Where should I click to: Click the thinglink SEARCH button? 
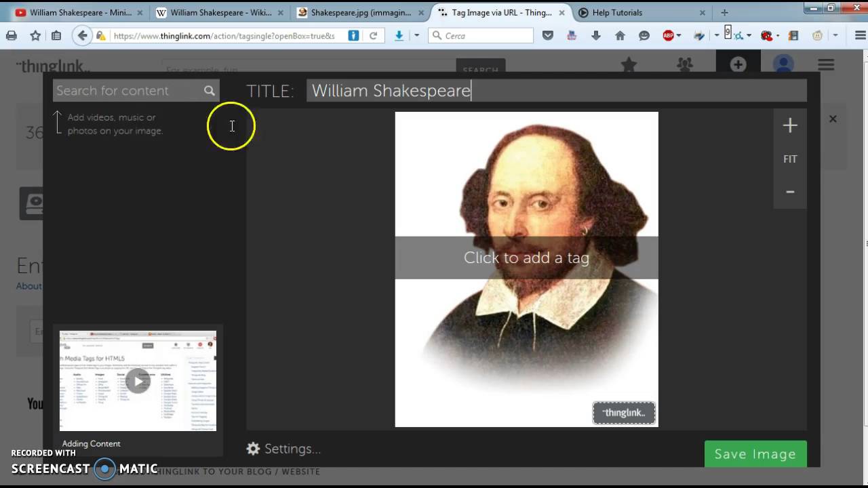[x=481, y=70]
